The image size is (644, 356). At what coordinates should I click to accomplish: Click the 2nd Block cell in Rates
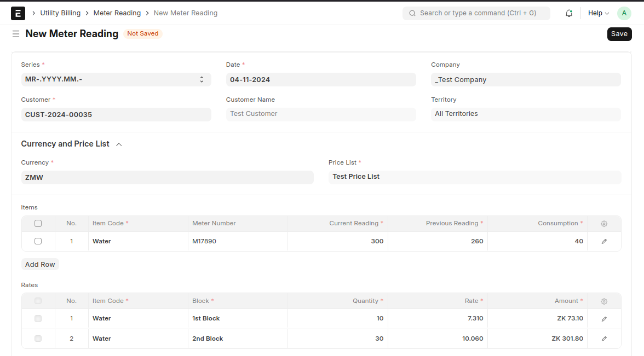pos(238,339)
